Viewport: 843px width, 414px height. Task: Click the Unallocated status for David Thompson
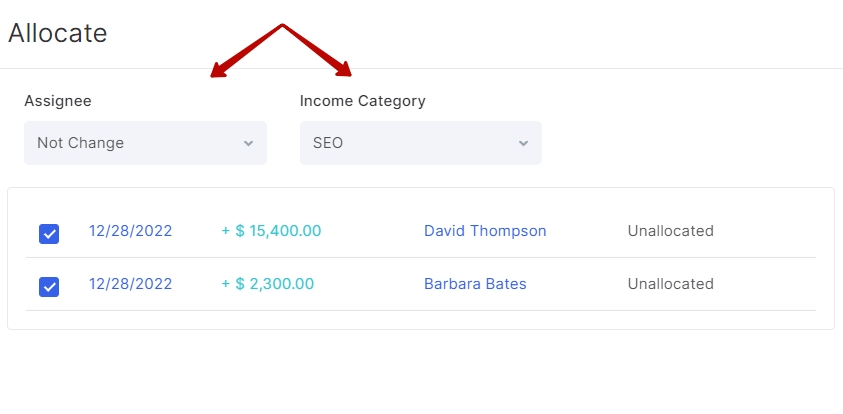(x=670, y=231)
